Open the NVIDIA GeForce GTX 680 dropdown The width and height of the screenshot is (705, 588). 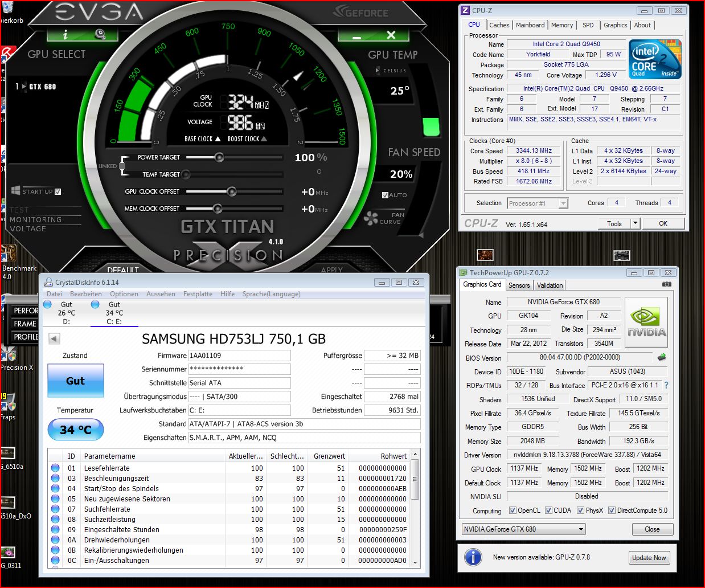click(524, 529)
